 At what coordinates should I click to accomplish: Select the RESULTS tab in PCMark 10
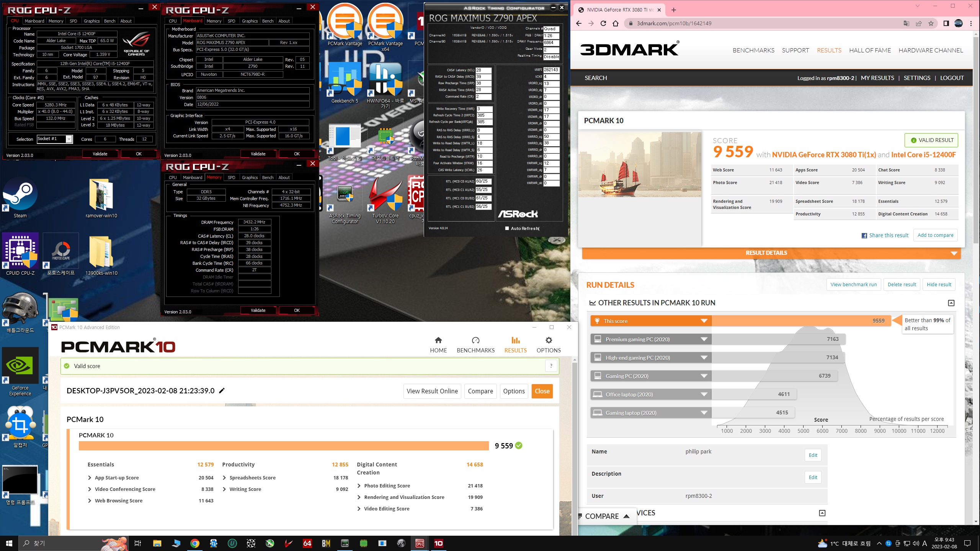[515, 345]
